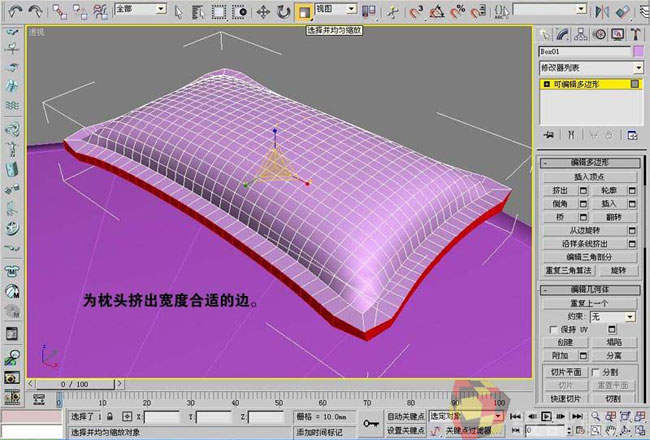The image size is (650, 440).
Task: Open the Named Selection Sets editor icon
Action: [502, 12]
